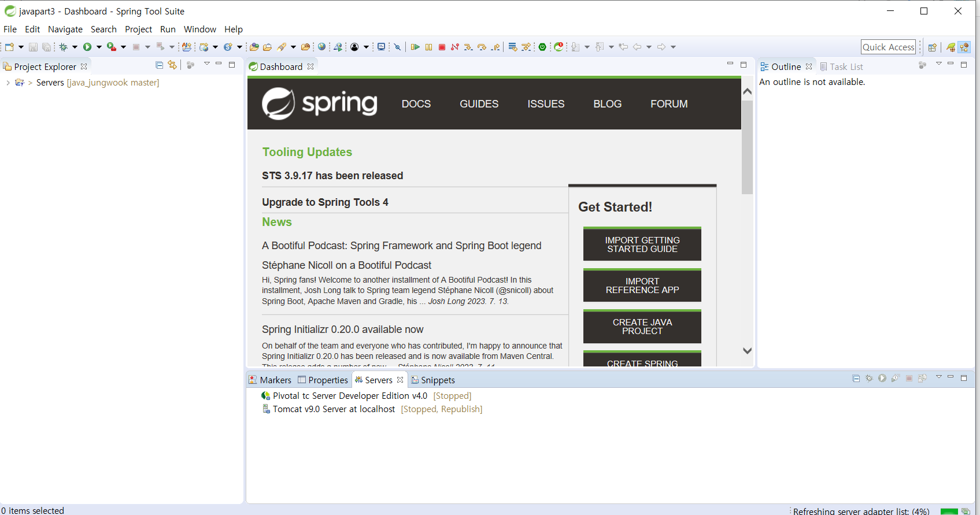
Task: Open the Servers panel View Menu triangle
Action: coord(938,377)
